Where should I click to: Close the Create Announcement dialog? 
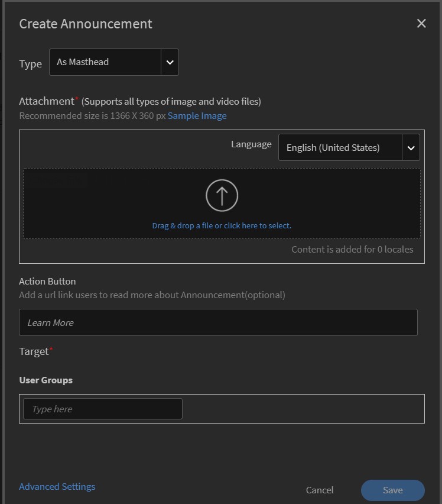pyautogui.click(x=421, y=24)
